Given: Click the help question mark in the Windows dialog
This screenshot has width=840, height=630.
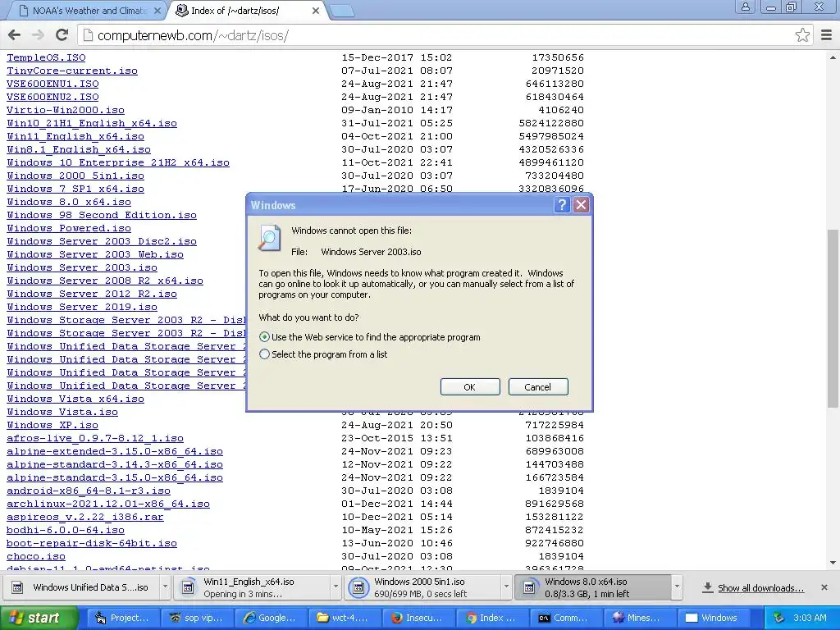Looking at the screenshot, I should point(561,204).
